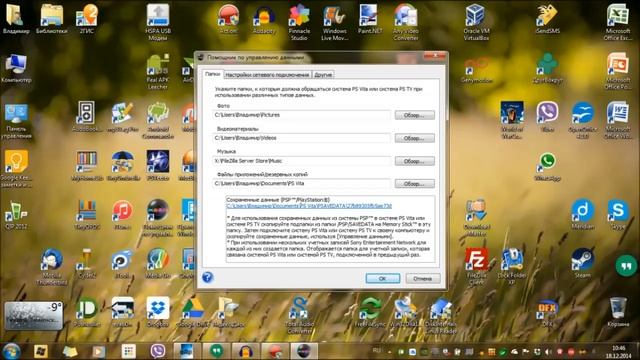640x360 pixels.
Task: Click the Viber icon in the taskbar
Action: click(x=158, y=351)
